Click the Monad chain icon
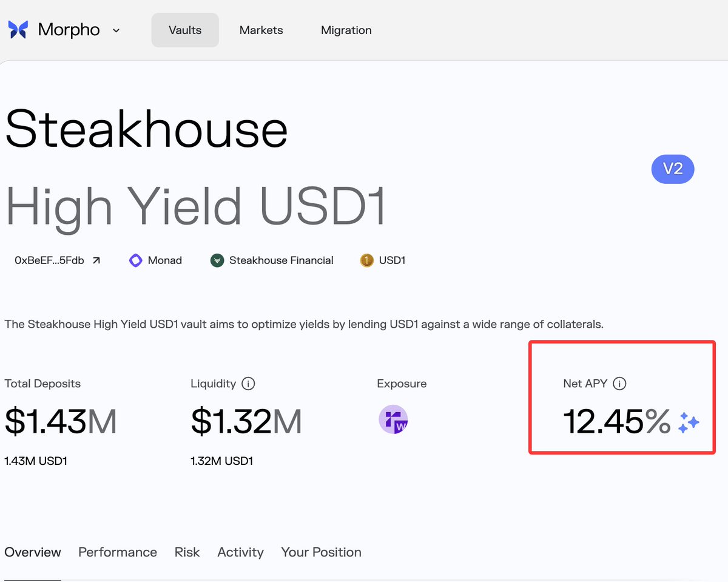This screenshot has width=728, height=582. pos(136,260)
